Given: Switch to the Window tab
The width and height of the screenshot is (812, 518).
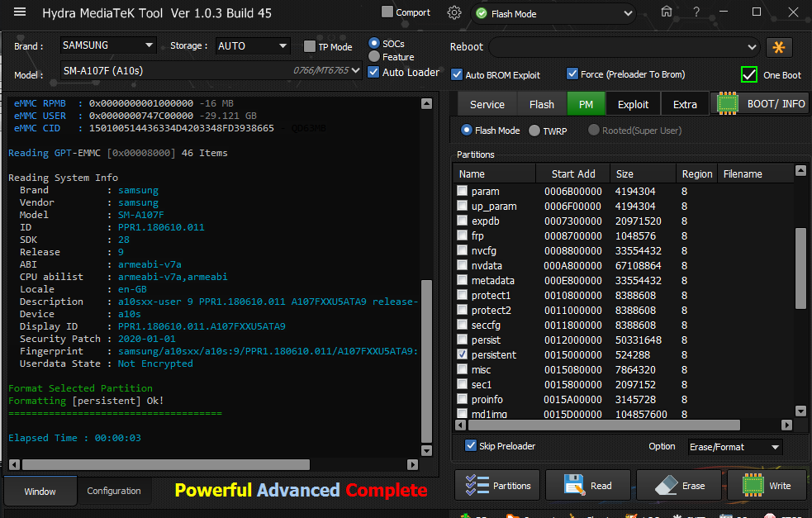Looking at the screenshot, I should pyautogui.click(x=40, y=491).
